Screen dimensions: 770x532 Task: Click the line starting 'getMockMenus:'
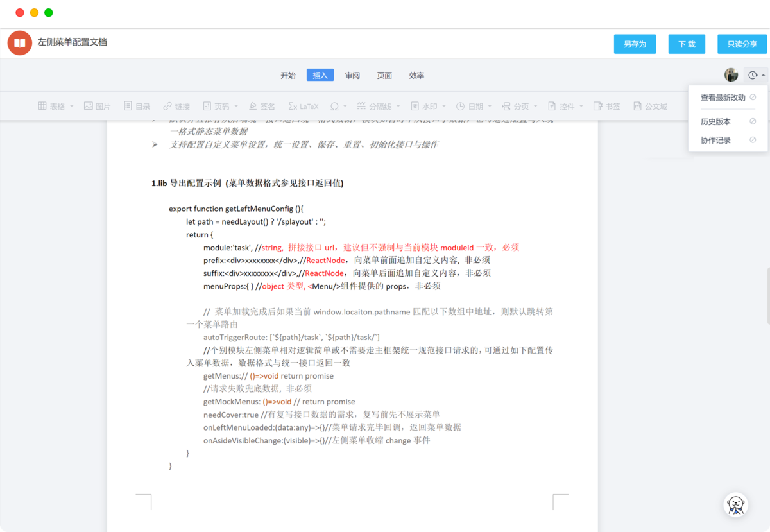[x=279, y=402]
